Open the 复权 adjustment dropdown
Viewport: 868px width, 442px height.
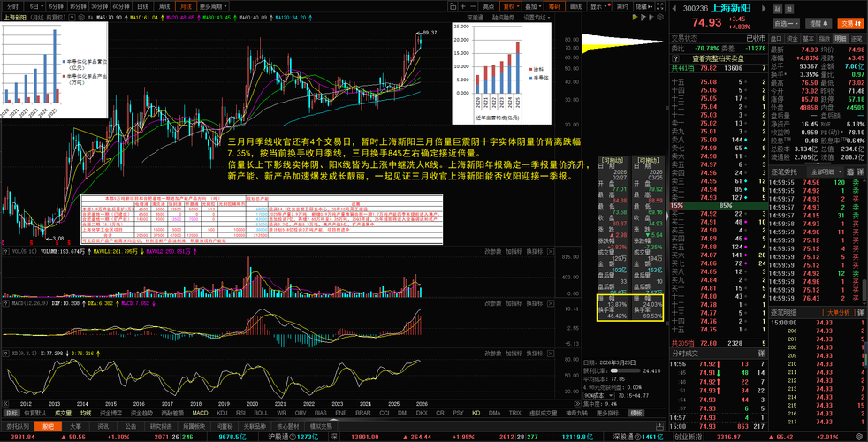pyautogui.click(x=510, y=7)
